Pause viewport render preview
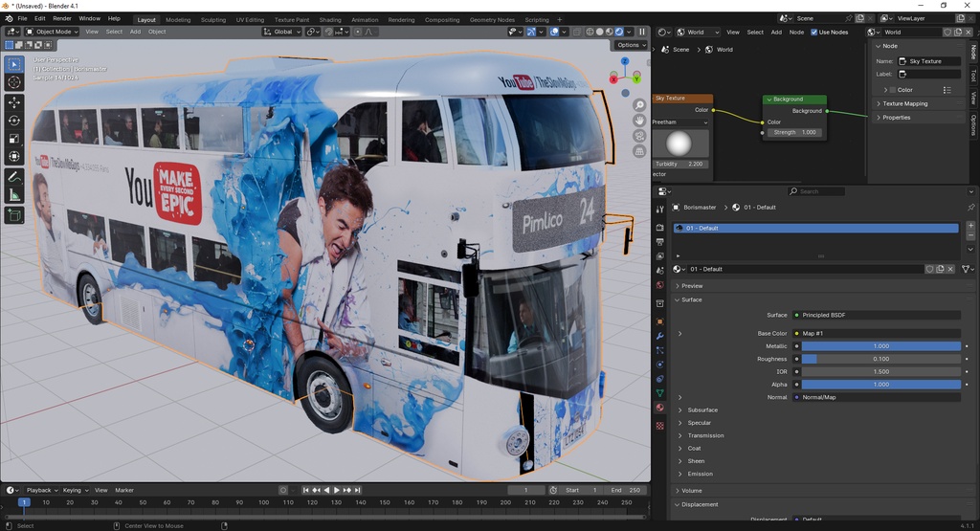This screenshot has width=980, height=531. point(642,32)
